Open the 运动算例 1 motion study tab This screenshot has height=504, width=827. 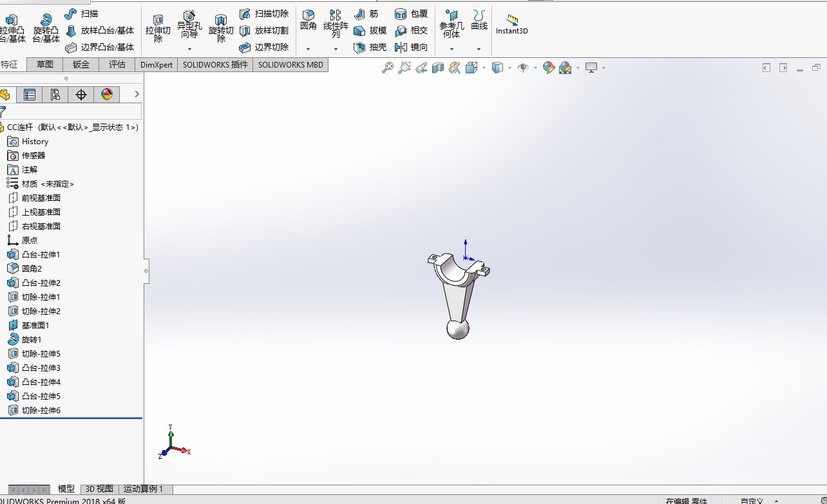coord(144,489)
